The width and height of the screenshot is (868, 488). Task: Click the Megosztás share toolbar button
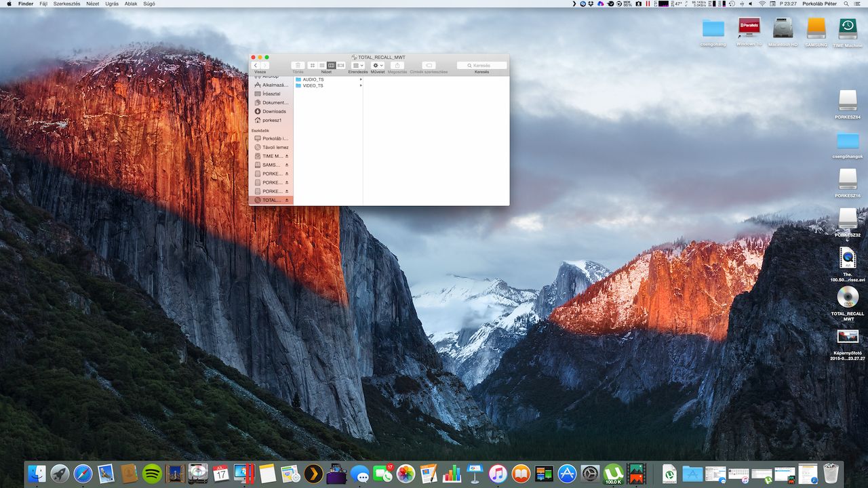(397, 65)
